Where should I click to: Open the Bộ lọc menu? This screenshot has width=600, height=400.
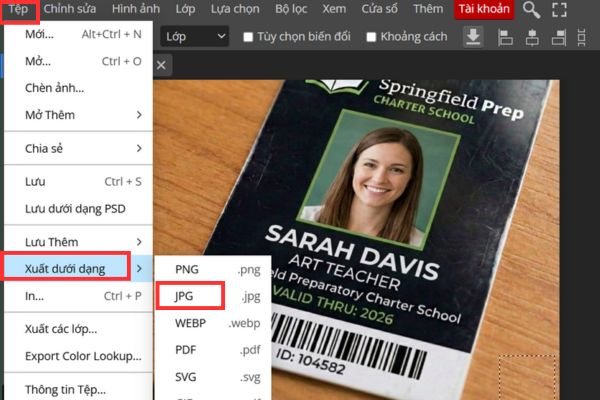point(291,9)
